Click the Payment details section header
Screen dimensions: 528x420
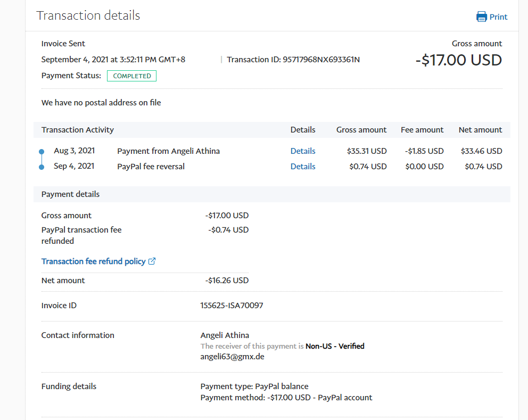click(70, 194)
